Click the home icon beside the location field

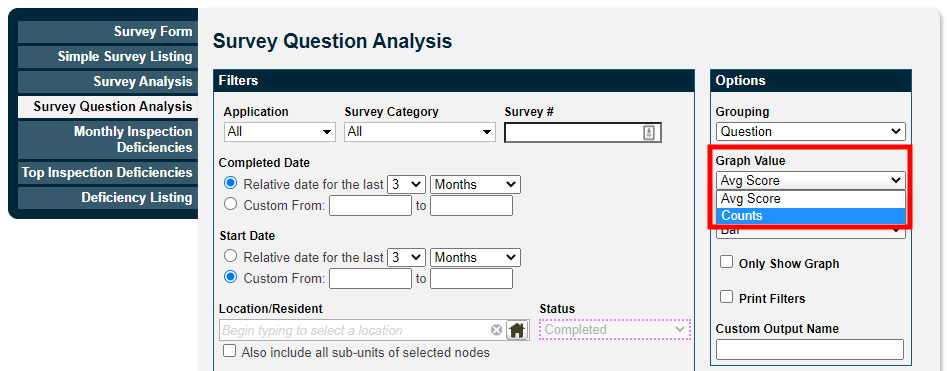518,330
